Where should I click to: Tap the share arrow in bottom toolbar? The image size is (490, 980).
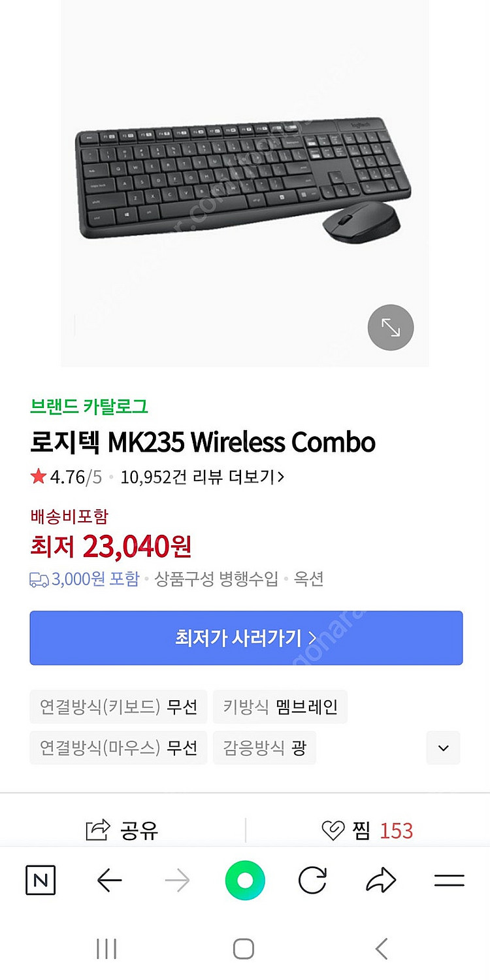(x=381, y=881)
